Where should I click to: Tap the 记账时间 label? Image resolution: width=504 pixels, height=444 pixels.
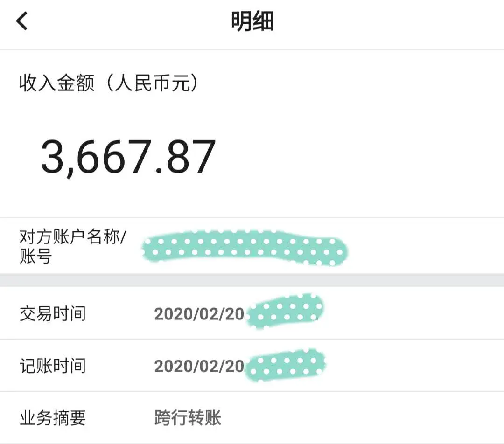[x=53, y=366]
